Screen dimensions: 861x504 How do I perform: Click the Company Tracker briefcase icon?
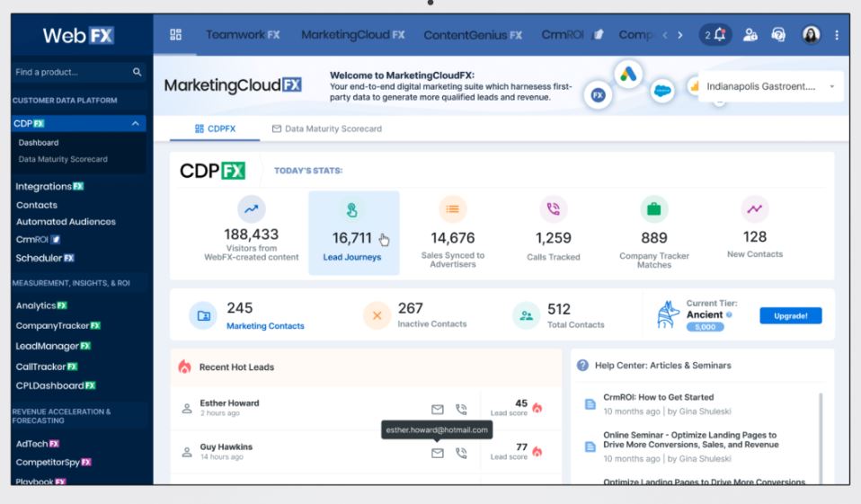coord(654,208)
